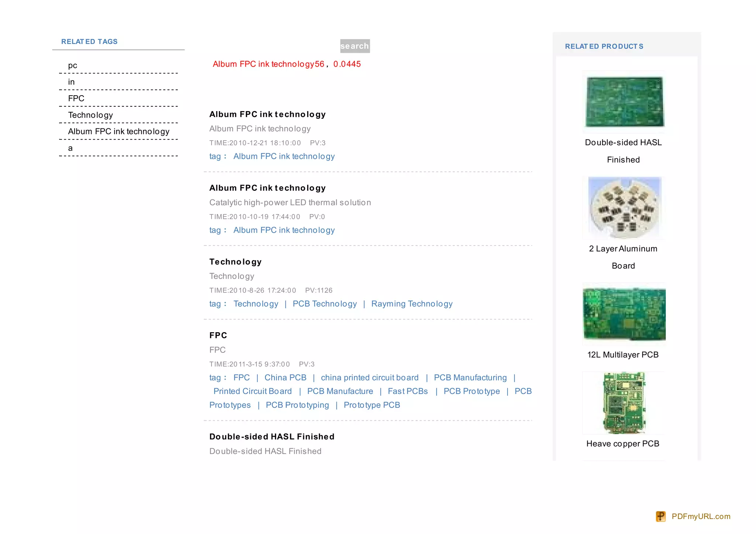The height and width of the screenshot is (534, 756).
Task: Open Heave copper PCB product image
Action: pos(624,403)
